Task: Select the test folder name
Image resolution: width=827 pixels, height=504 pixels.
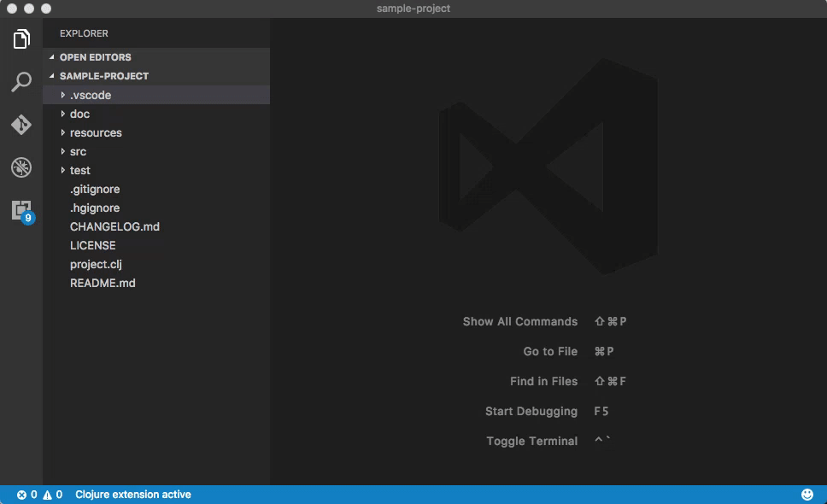Action: pyautogui.click(x=80, y=170)
